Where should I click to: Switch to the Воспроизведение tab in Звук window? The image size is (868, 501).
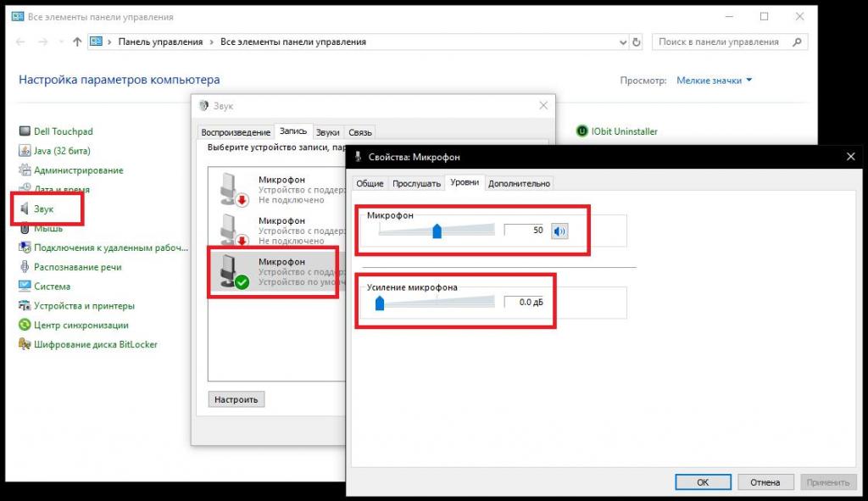[236, 132]
